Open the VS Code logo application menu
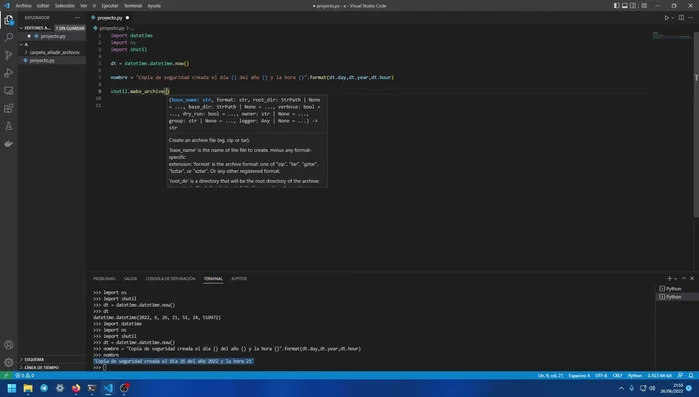The image size is (699, 397). tap(6, 6)
